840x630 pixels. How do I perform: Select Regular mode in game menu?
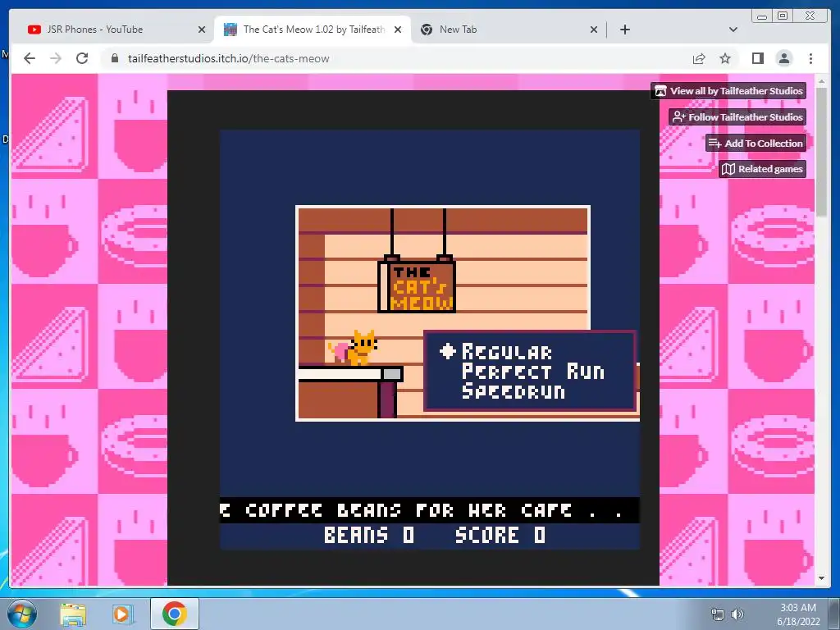pos(506,352)
